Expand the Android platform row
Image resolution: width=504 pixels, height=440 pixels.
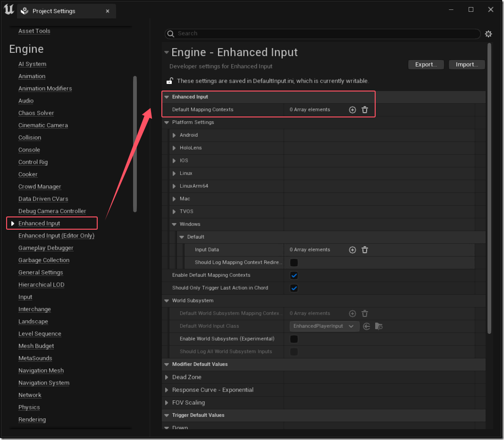click(x=174, y=135)
